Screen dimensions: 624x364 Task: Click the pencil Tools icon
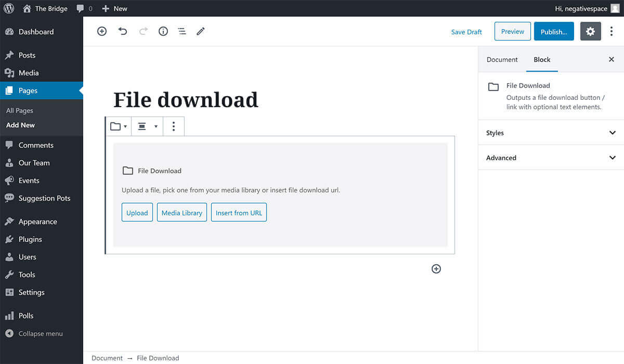(201, 32)
